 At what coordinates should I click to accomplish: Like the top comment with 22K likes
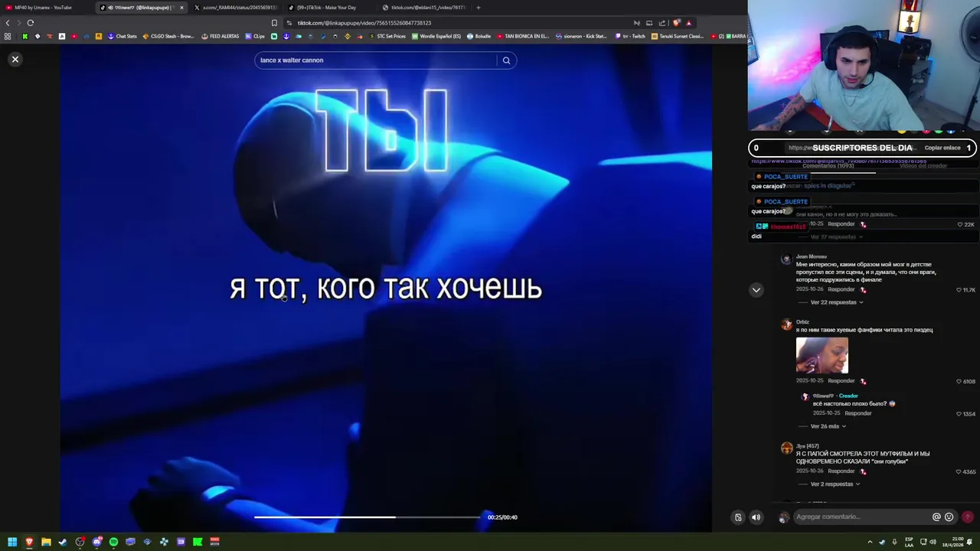click(x=959, y=224)
